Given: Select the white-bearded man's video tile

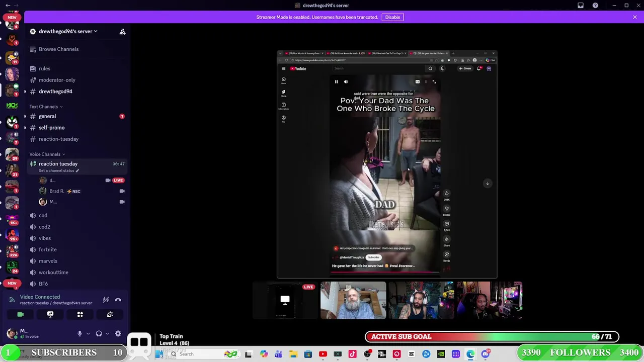Looking at the screenshot, I should pos(353,301).
